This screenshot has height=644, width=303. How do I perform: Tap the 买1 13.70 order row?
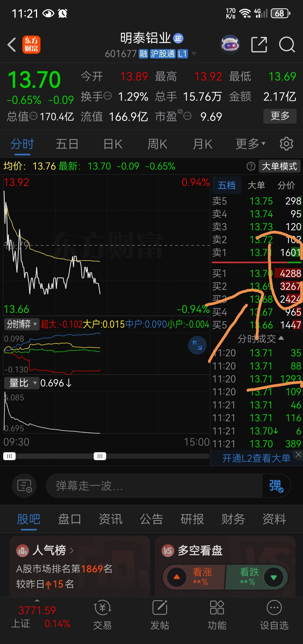point(257,273)
